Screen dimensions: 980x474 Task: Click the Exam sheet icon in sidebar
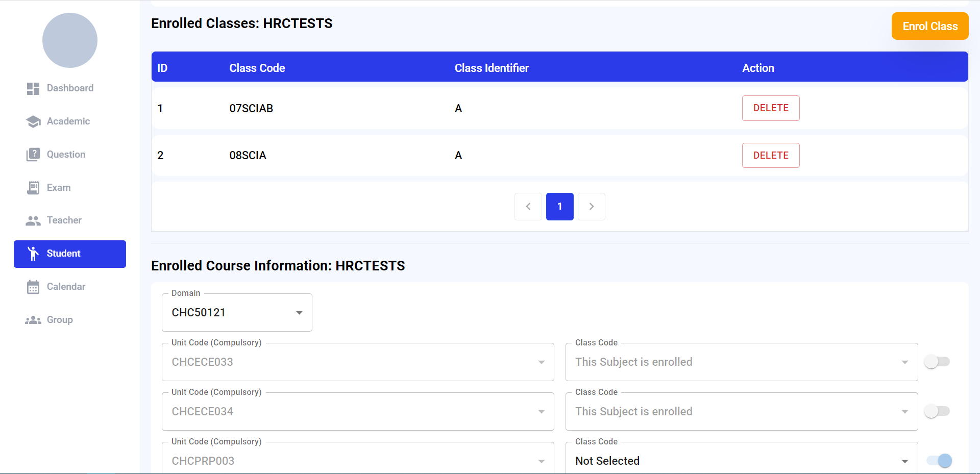pyautogui.click(x=33, y=188)
